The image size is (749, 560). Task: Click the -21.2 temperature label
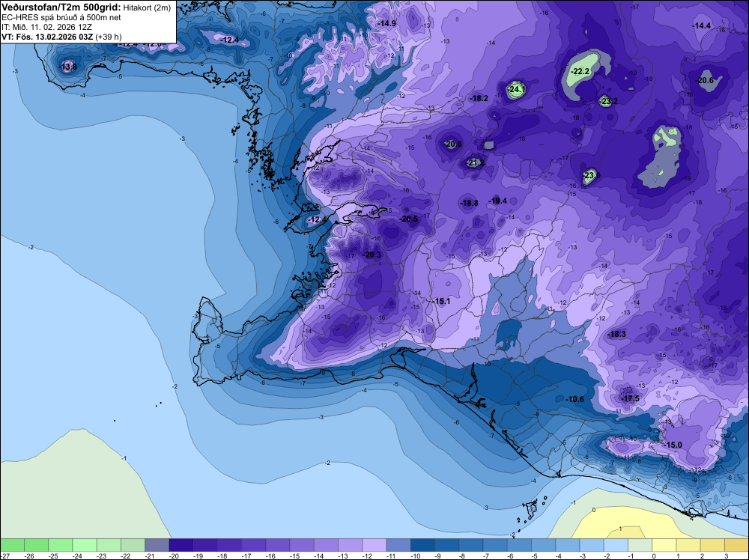tap(476, 163)
